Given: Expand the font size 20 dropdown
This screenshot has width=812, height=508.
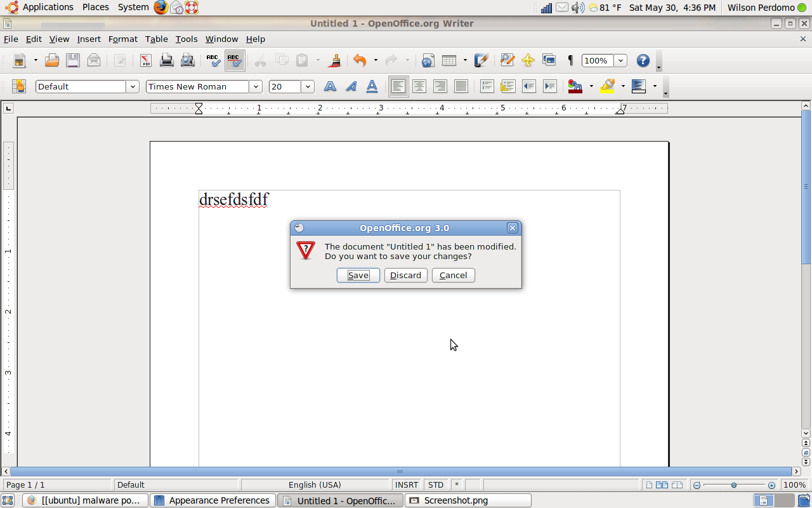Looking at the screenshot, I should click(x=308, y=86).
